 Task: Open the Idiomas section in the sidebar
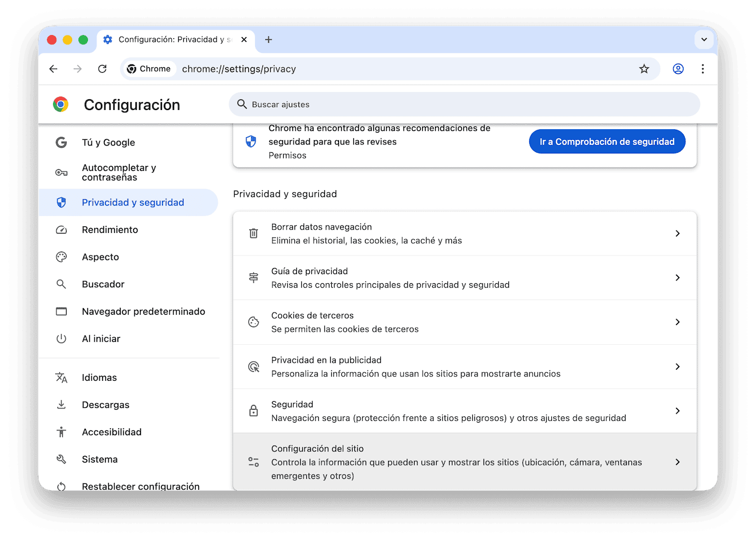pos(99,377)
